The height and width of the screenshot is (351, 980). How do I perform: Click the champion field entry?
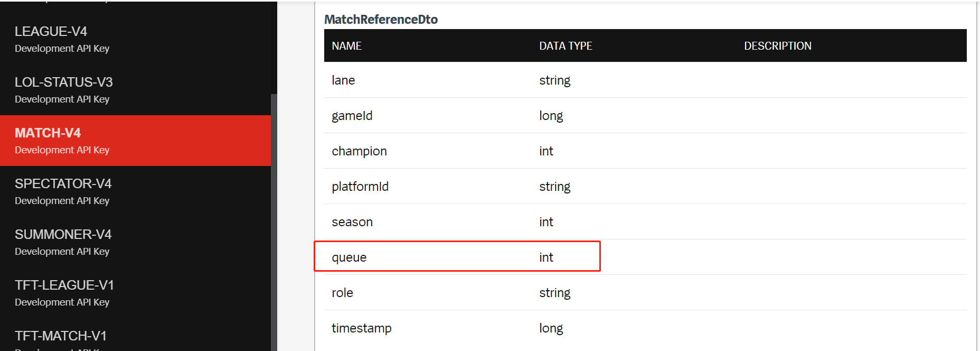(359, 151)
